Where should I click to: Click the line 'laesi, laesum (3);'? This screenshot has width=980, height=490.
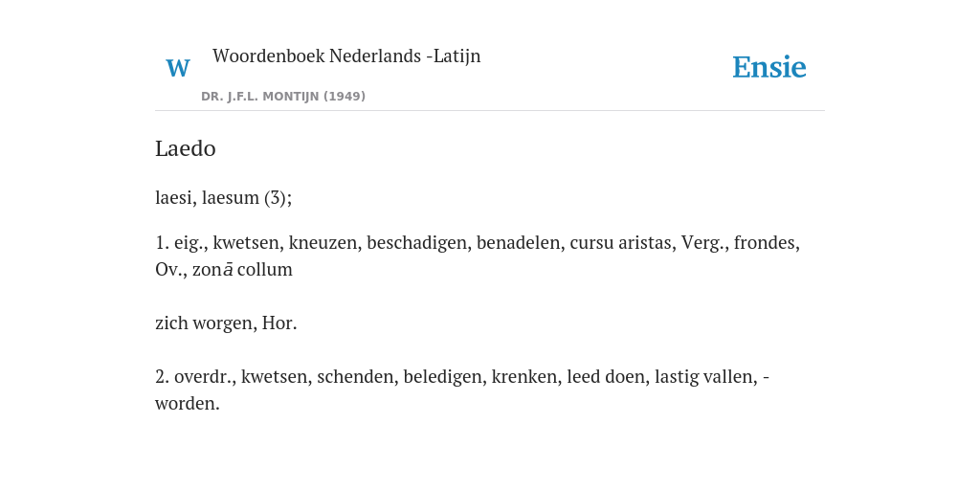223,197
